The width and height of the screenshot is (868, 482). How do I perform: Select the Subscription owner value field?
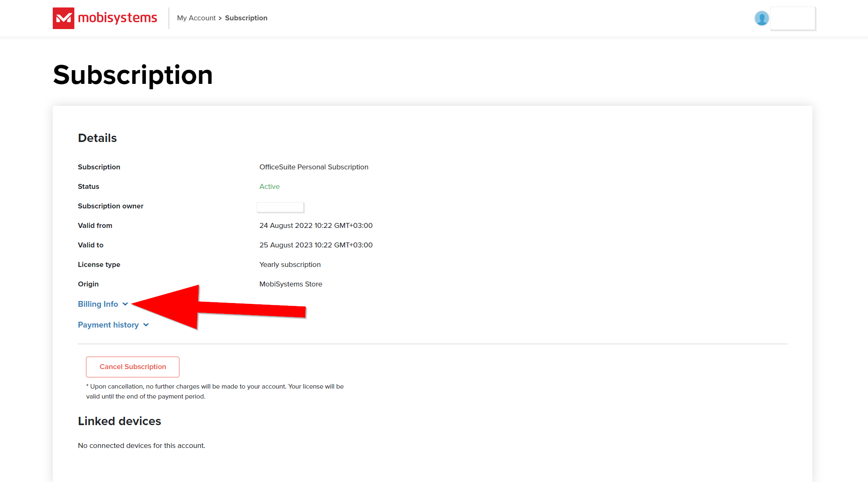click(280, 207)
